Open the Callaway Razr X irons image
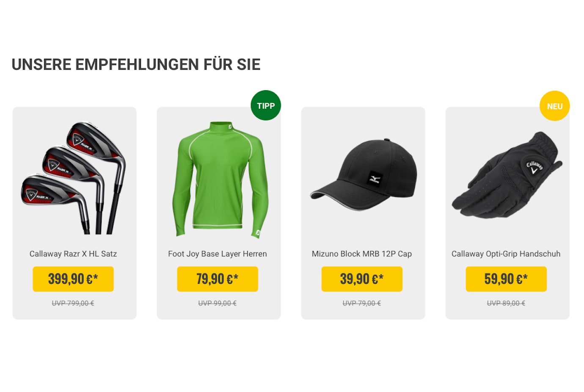The width and height of the screenshot is (584, 392). point(74,178)
